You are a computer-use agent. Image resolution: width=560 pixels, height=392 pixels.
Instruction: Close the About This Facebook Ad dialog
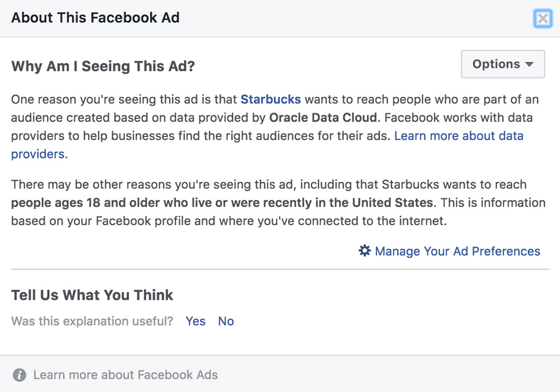[543, 18]
